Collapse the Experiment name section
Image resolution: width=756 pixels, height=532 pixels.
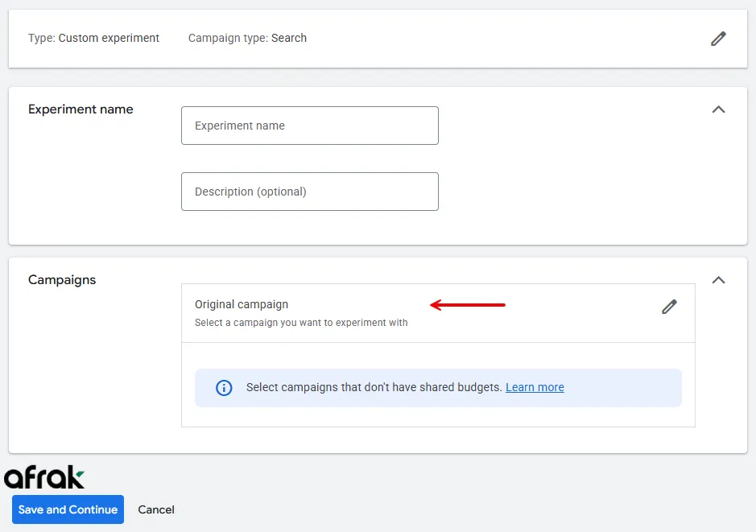click(718, 109)
